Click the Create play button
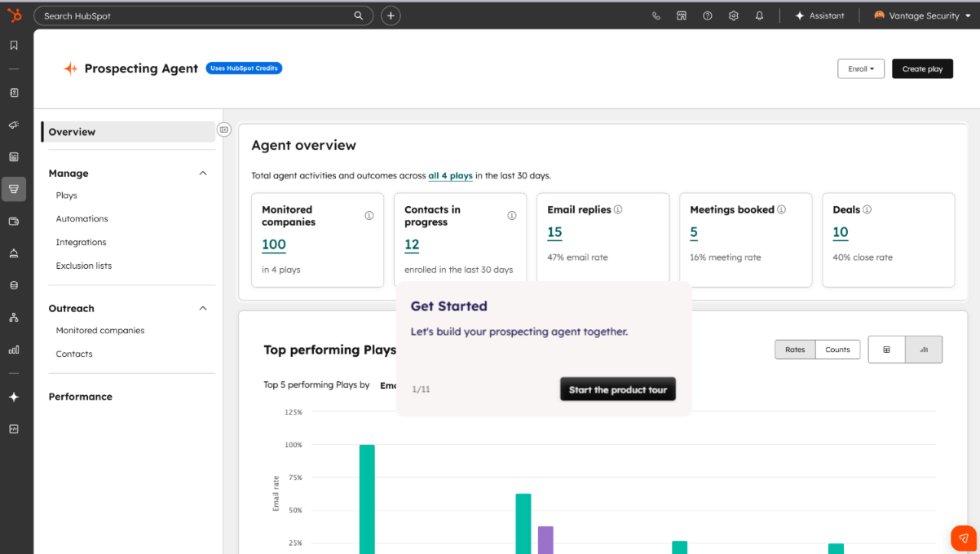980x554 pixels. [922, 69]
